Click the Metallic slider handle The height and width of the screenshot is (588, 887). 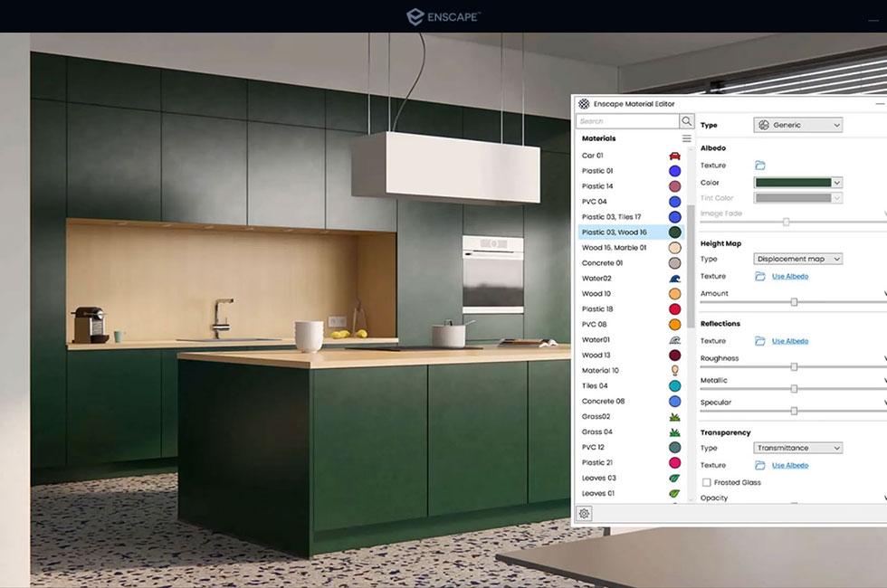795,389
